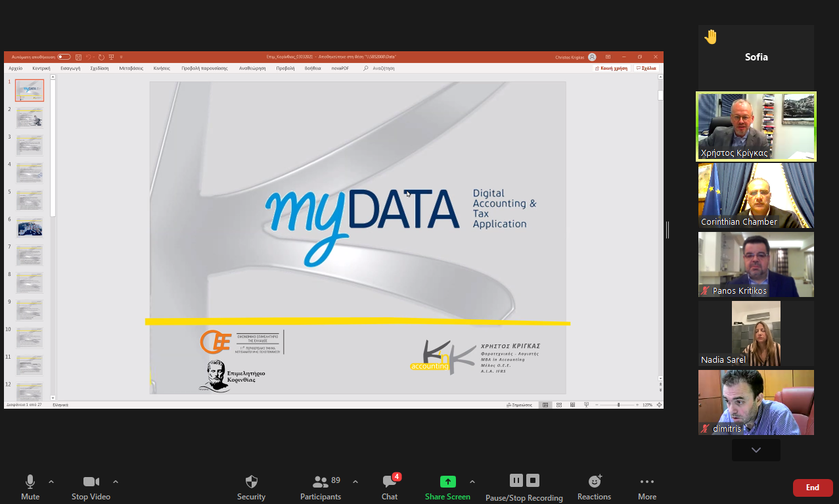The height and width of the screenshot is (504, 839).
Task: Expand Share Screen options arrow
Action: click(472, 482)
